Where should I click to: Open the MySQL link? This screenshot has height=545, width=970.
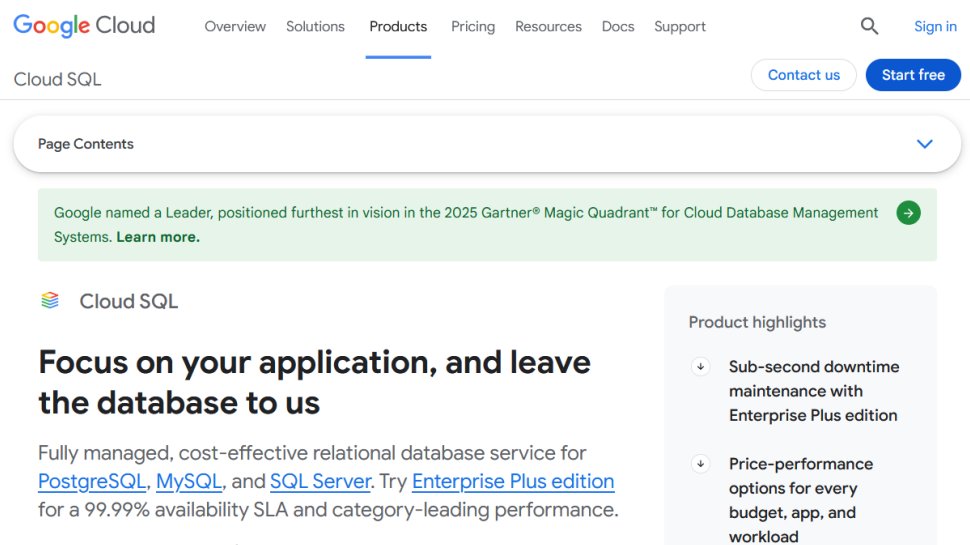coord(189,481)
